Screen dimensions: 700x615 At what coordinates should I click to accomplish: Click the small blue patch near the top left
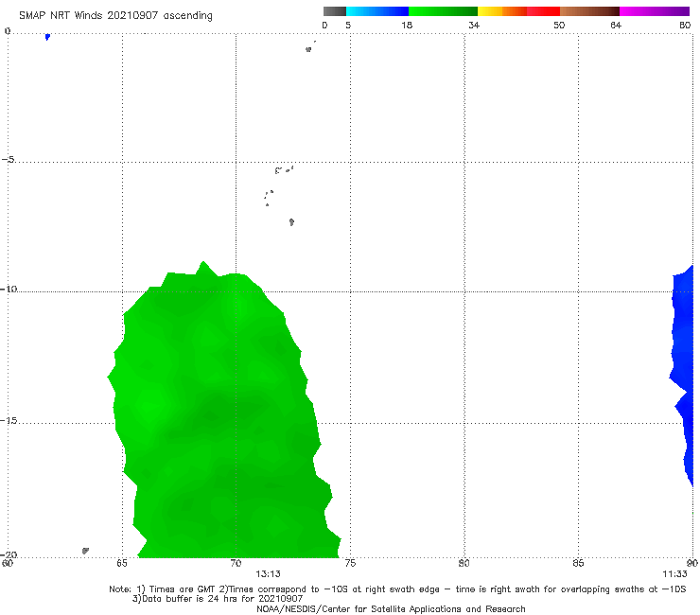[x=47, y=37]
